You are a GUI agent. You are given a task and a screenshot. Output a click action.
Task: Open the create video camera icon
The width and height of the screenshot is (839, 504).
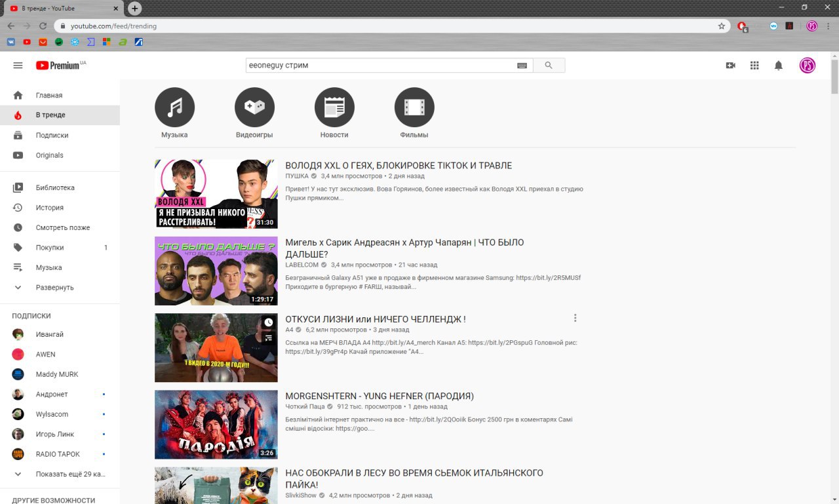[731, 66]
